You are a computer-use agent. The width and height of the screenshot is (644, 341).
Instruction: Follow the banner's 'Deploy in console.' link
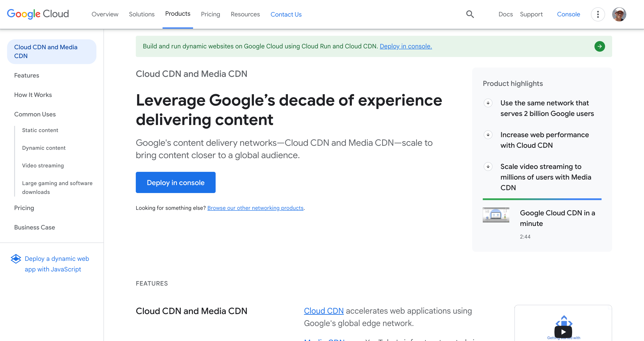406,46
